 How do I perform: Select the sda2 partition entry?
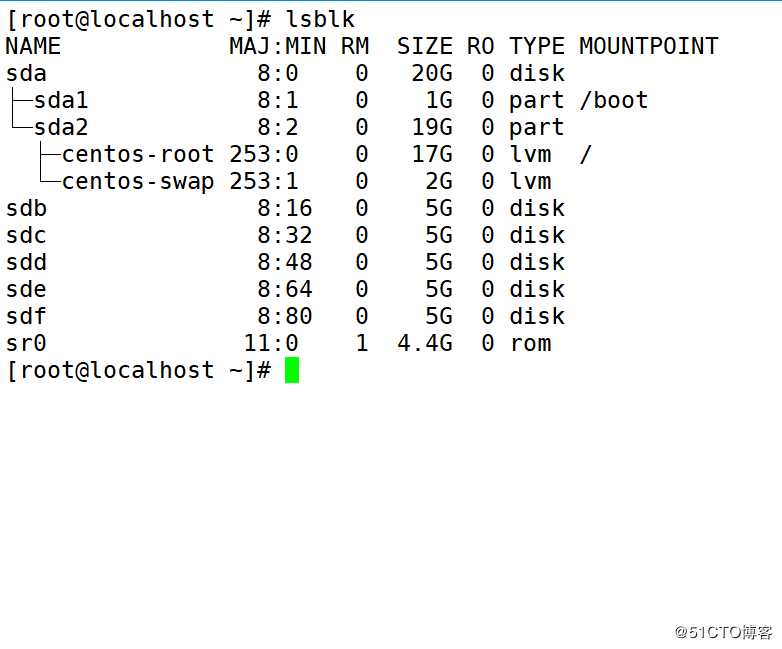tap(61, 127)
